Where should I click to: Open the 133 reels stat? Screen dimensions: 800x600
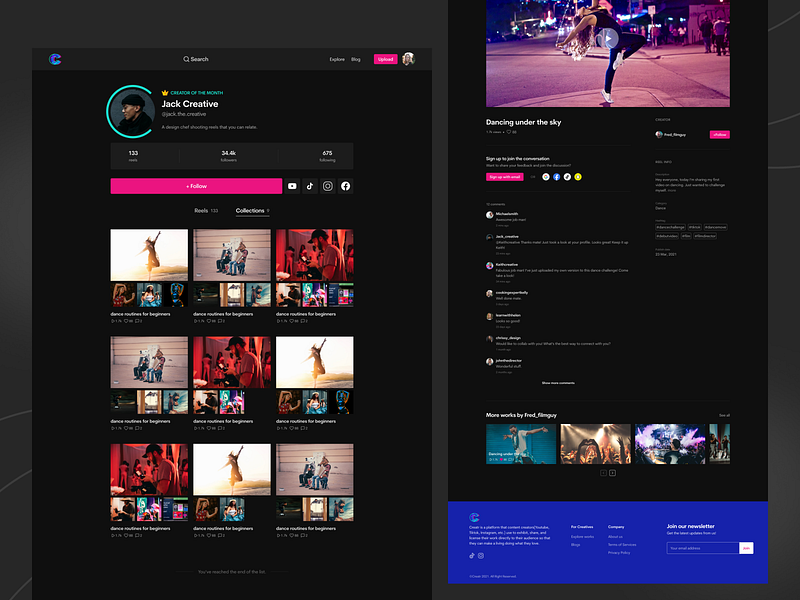click(133, 156)
